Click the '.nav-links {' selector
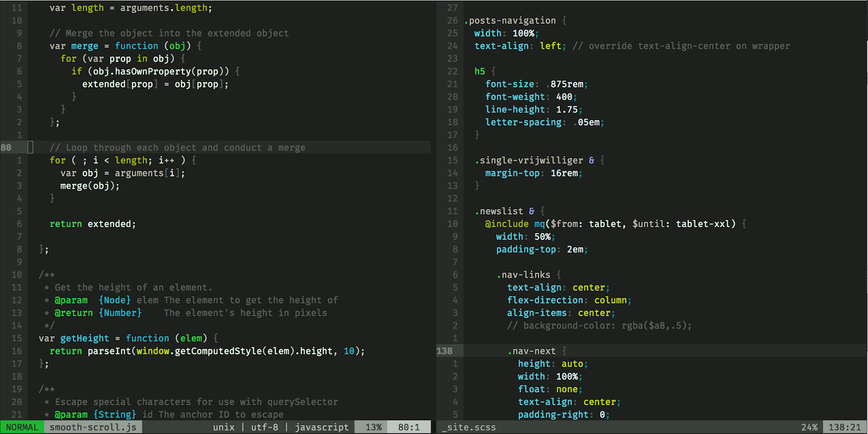Viewport: 868px width, 434px height. coord(529,275)
